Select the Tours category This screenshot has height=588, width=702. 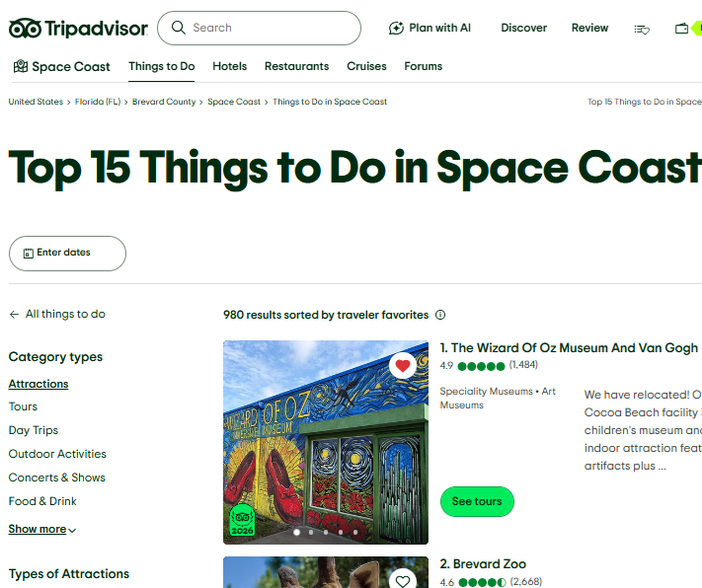(x=23, y=406)
